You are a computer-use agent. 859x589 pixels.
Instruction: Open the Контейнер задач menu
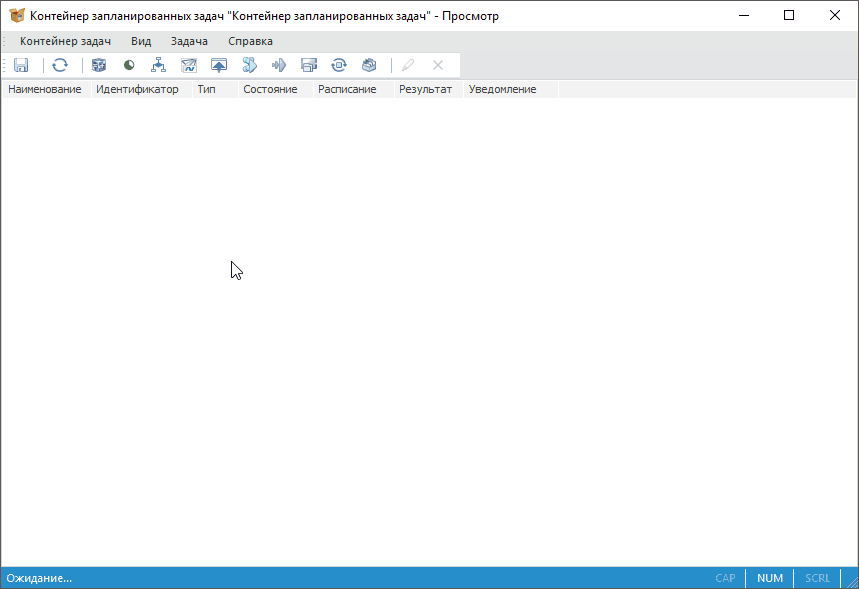tap(65, 41)
